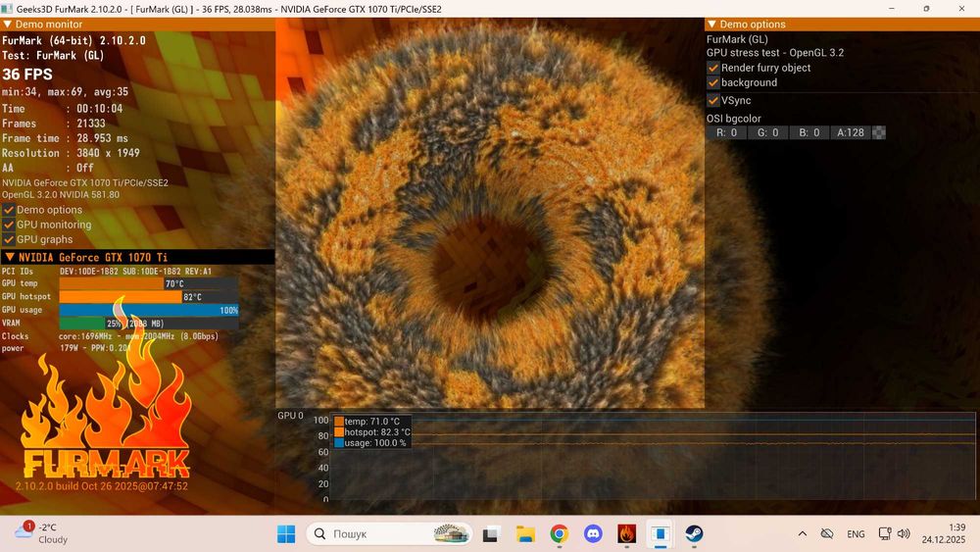Switch ENG input language indicator
This screenshot has height=552, width=980.
pyautogui.click(x=856, y=534)
